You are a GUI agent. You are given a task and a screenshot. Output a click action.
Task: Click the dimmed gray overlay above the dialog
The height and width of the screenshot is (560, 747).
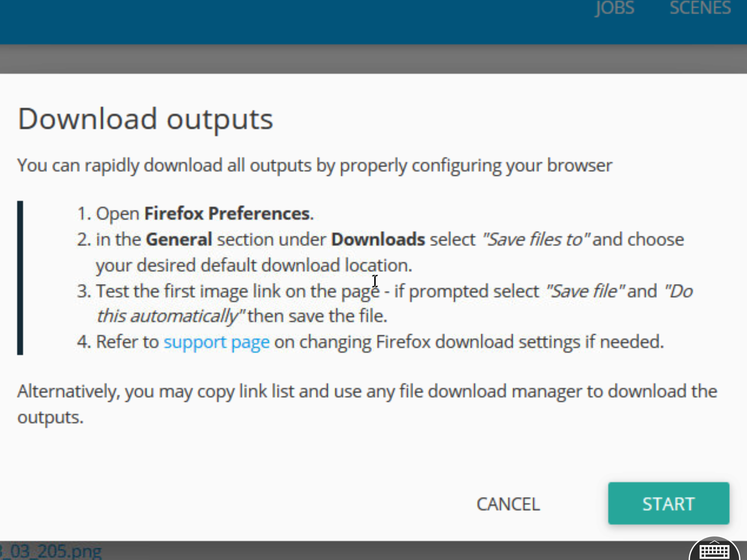point(373,59)
